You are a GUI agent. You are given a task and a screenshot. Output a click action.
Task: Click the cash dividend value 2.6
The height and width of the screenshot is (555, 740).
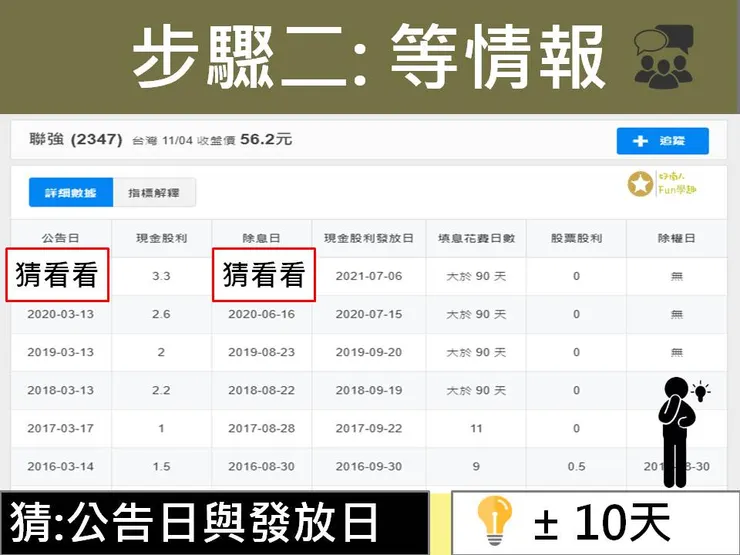pyautogui.click(x=161, y=314)
